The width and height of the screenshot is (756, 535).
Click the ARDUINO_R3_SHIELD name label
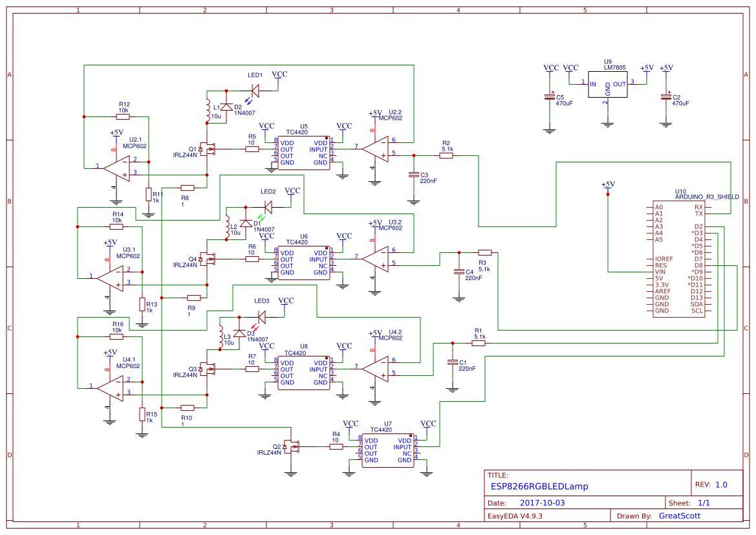(x=707, y=197)
